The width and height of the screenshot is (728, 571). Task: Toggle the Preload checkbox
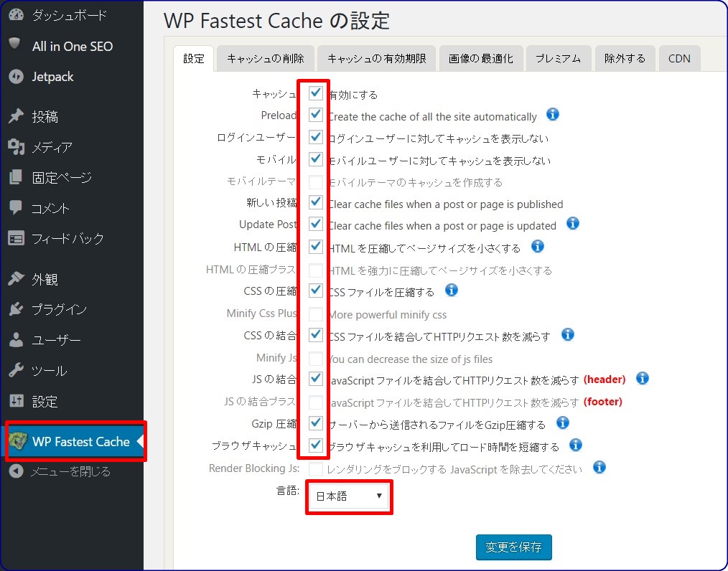[x=316, y=115]
